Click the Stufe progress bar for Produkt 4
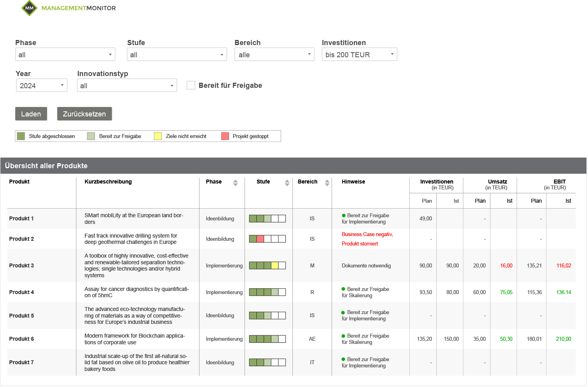The height and width of the screenshot is (387, 588). tap(267, 292)
